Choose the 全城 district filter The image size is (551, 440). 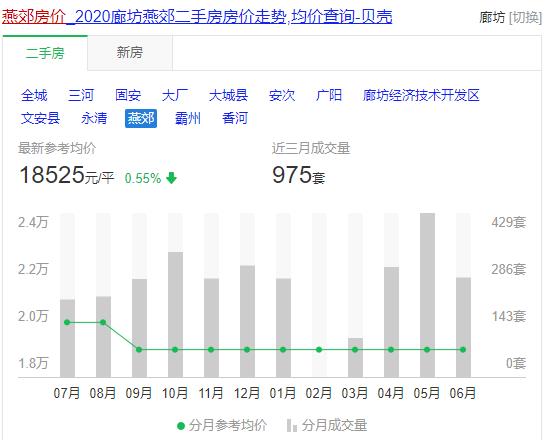(x=34, y=95)
